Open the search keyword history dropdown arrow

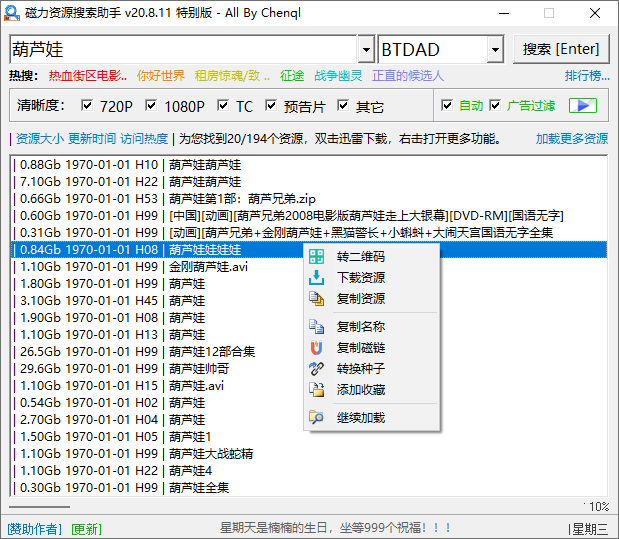(x=365, y=49)
